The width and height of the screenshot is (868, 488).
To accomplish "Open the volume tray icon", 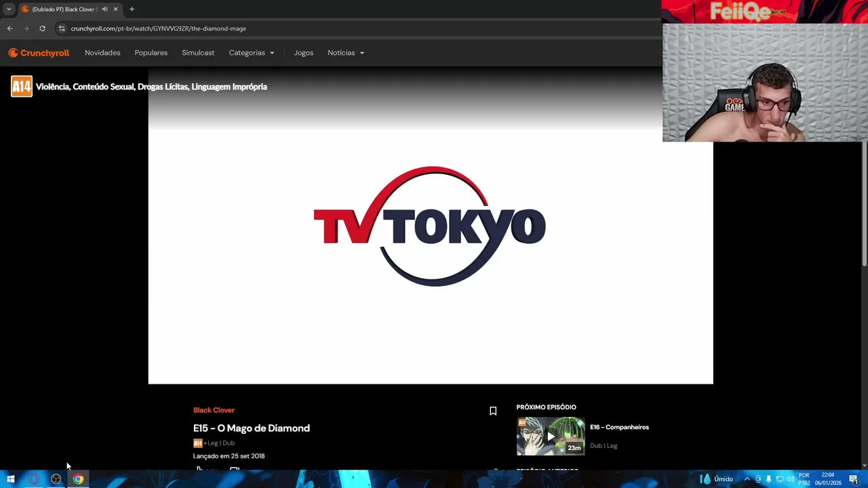I will (790, 479).
